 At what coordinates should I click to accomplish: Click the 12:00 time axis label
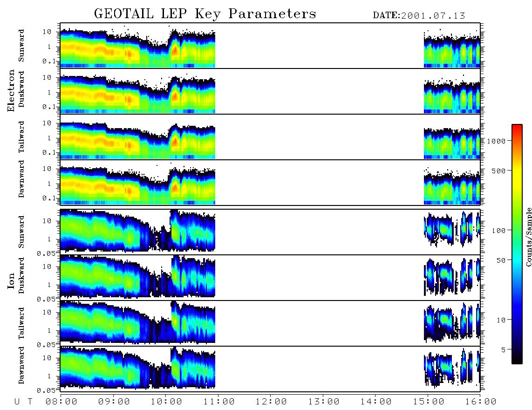(x=271, y=402)
